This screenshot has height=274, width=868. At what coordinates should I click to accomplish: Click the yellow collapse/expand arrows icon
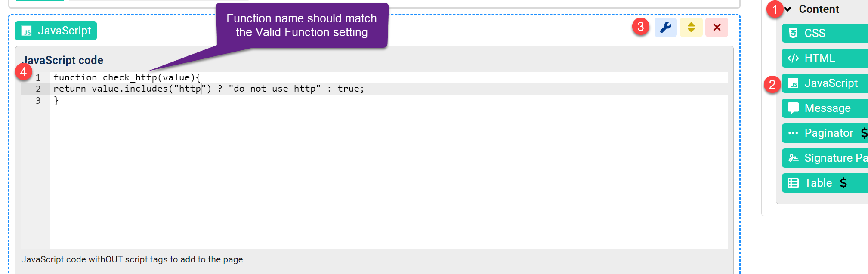click(691, 28)
